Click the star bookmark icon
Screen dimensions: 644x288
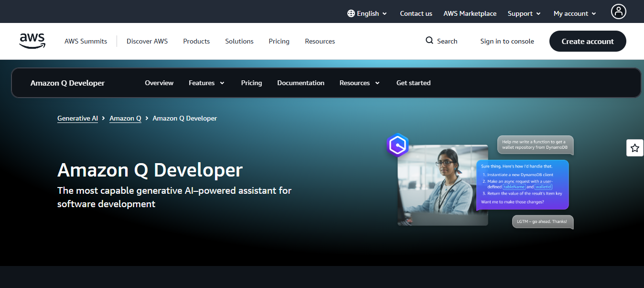coord(635,148)
